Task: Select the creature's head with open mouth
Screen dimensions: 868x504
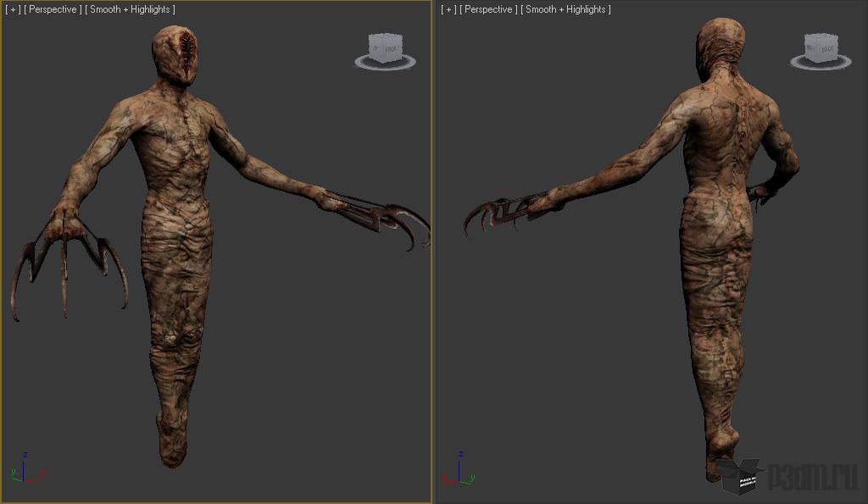Action: (175, 55)
